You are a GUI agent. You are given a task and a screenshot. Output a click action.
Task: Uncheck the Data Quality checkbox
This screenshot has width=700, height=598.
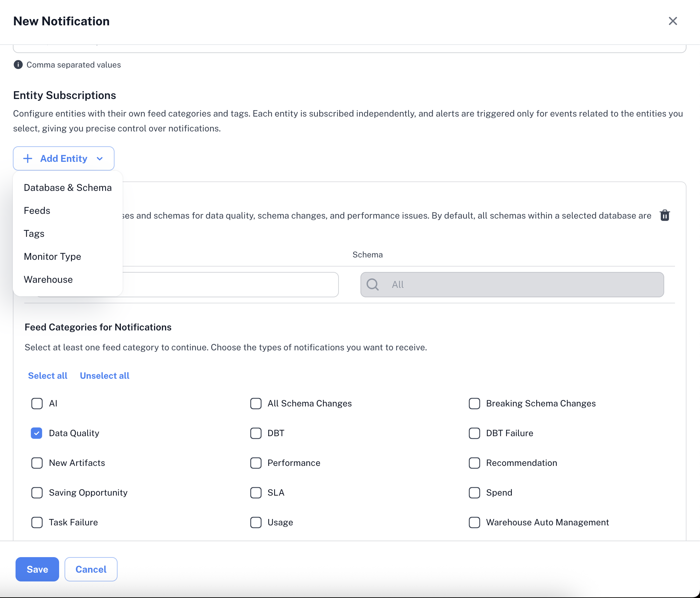37,433
